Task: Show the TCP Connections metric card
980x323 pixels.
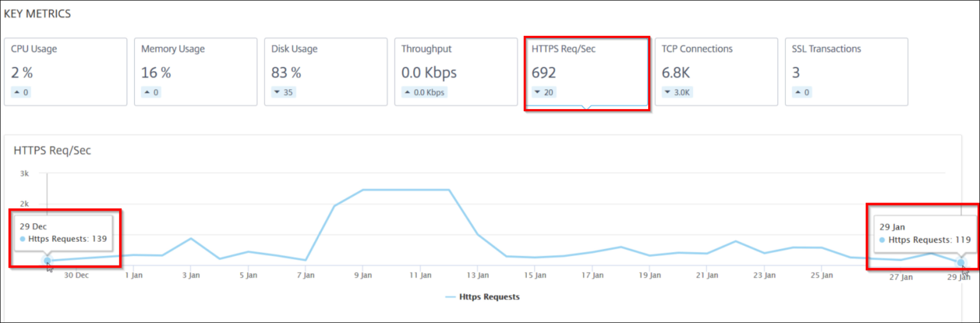Action: click(x=716, y=72)
